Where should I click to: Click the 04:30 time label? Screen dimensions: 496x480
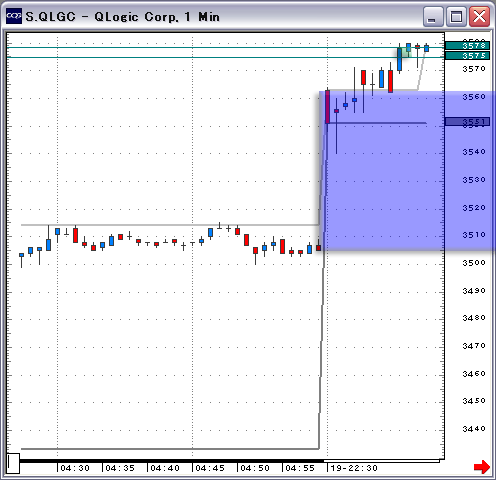tap(75, 468)
